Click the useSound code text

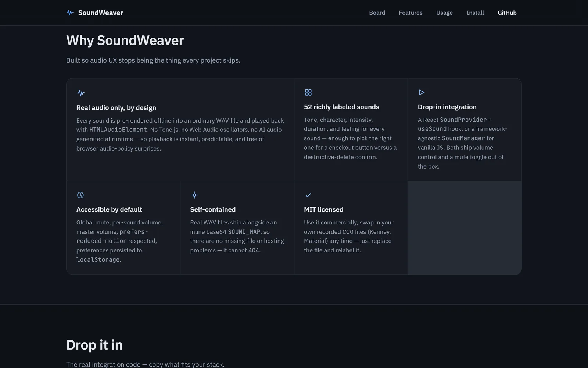tap(432, 129)
